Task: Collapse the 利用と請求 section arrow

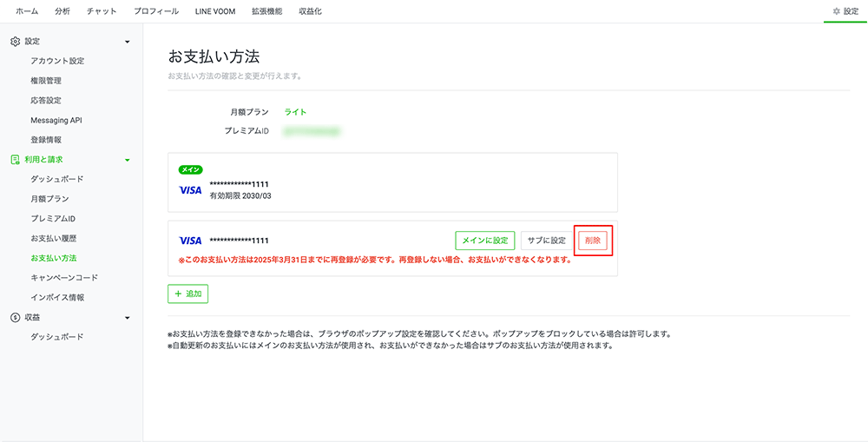Action: pos(128,160)
